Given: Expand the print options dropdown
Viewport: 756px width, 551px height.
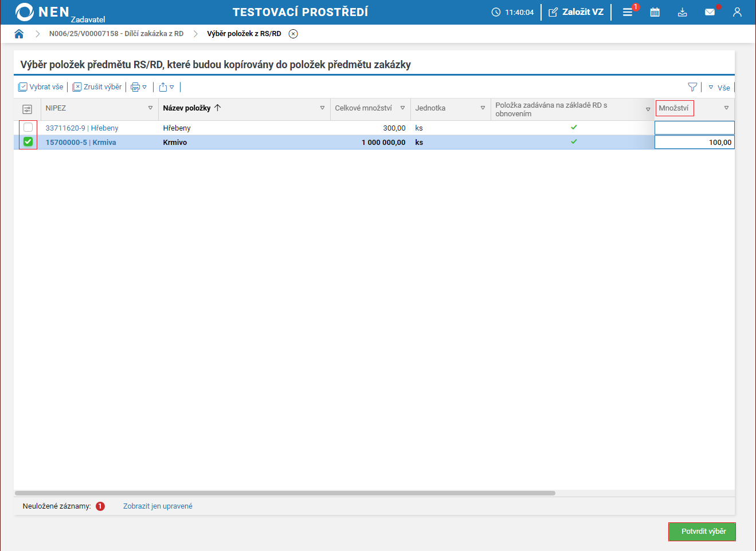Looking at the screenshot, I should pyautogui.click(x=139, y=87).
